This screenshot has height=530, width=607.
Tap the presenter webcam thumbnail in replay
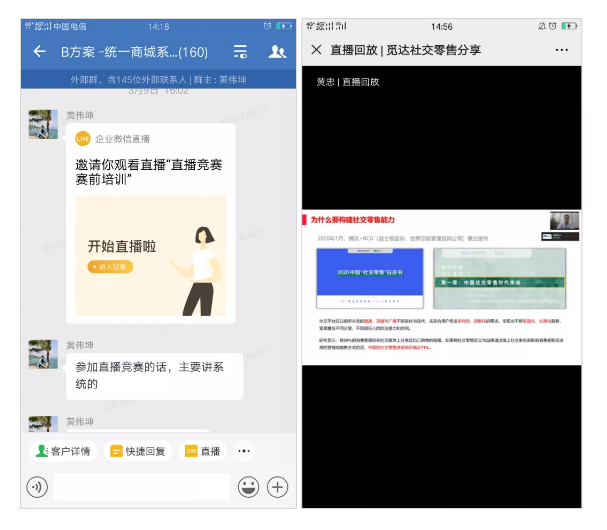[x=564, y=221]
